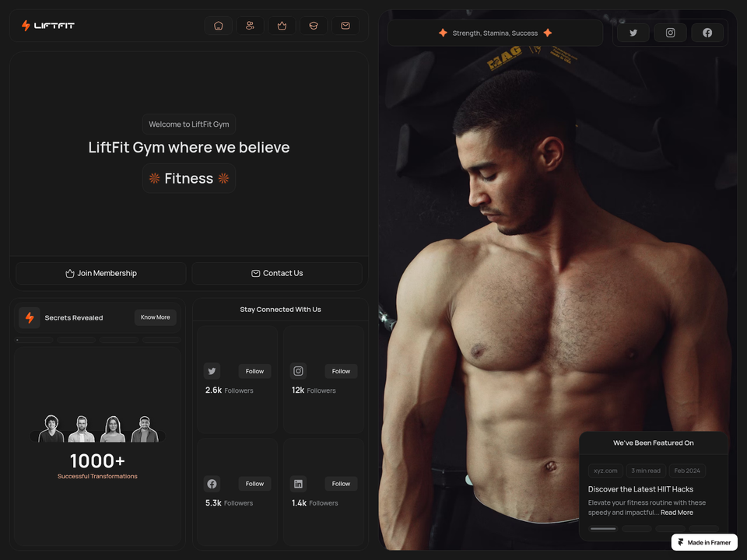The image size is (747, 560).
Task: Click the bearded man's avatar on the right
Action: (x=145, y=429)
